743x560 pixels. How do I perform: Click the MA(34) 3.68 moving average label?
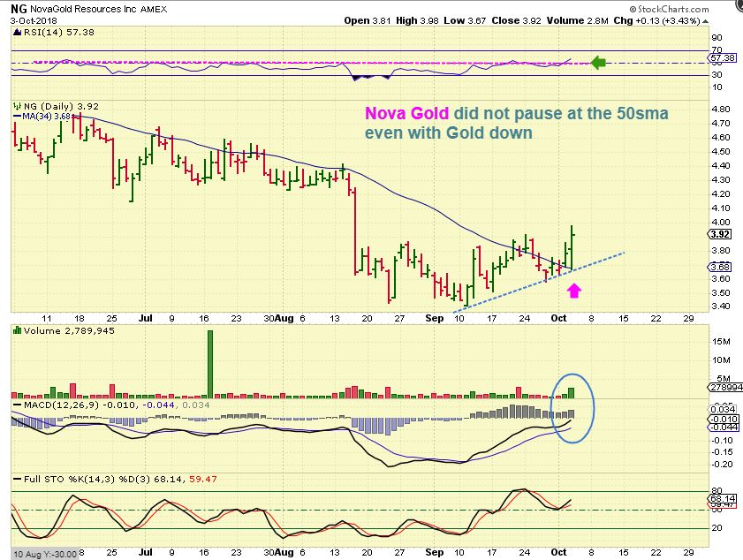point(47,116)
